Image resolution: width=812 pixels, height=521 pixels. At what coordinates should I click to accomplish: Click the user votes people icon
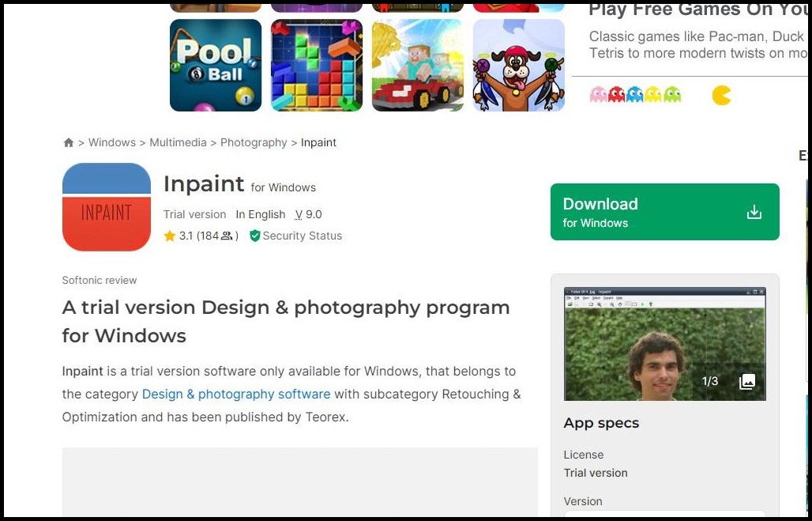(227, 236)
